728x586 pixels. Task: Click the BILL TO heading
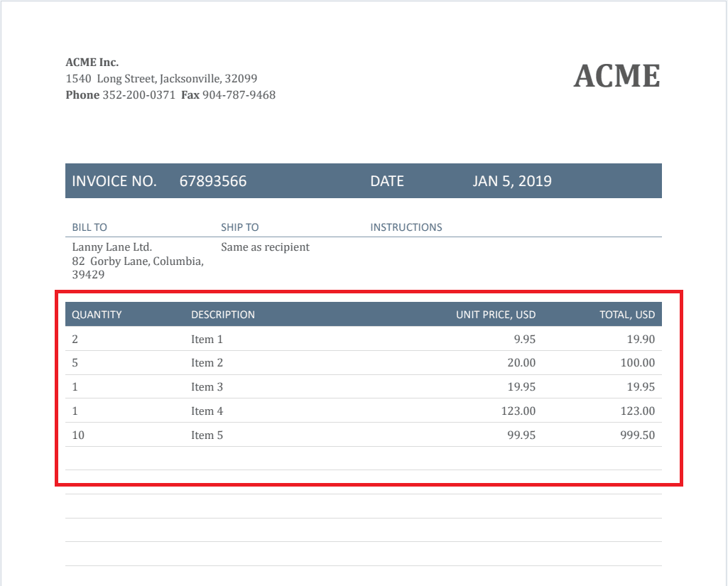(x=89, y=227)
